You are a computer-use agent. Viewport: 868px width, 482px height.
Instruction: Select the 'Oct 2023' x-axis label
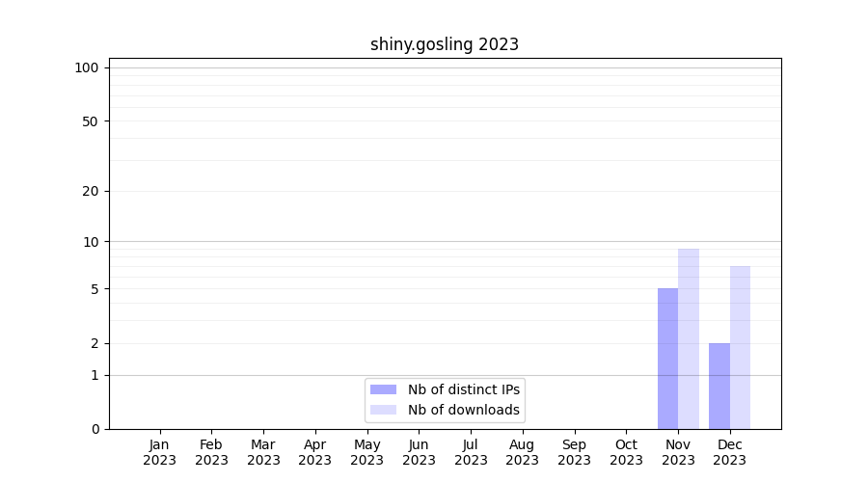click(x=626, y=452)
